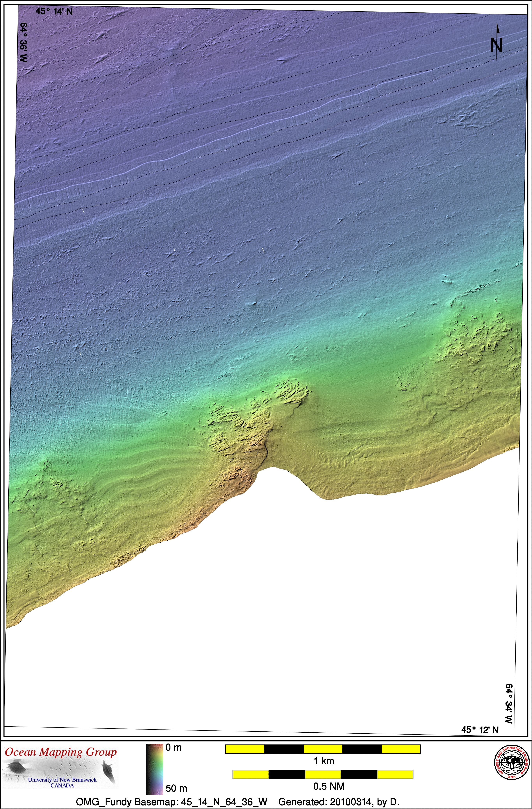Click the 0 m depth label
Image resolution: width=532 pixels, height=809 pixels.
coord(174,747)
